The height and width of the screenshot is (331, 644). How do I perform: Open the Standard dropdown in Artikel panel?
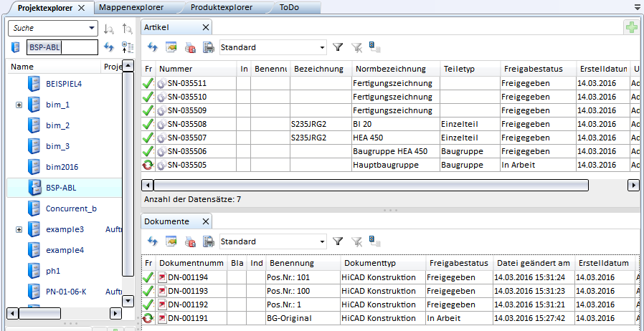click(x=321, y=47)
